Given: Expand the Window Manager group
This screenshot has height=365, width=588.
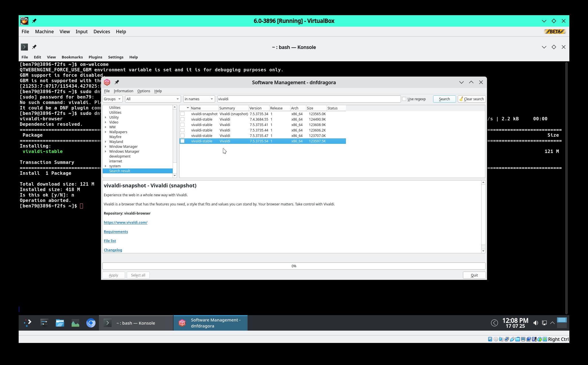Looking at the screenshot, I should (x=106, y=146).
